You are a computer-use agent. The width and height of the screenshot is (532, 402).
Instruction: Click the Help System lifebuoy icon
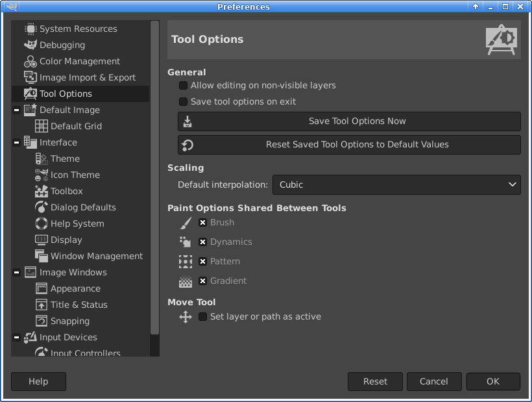(x=41, y=223)
